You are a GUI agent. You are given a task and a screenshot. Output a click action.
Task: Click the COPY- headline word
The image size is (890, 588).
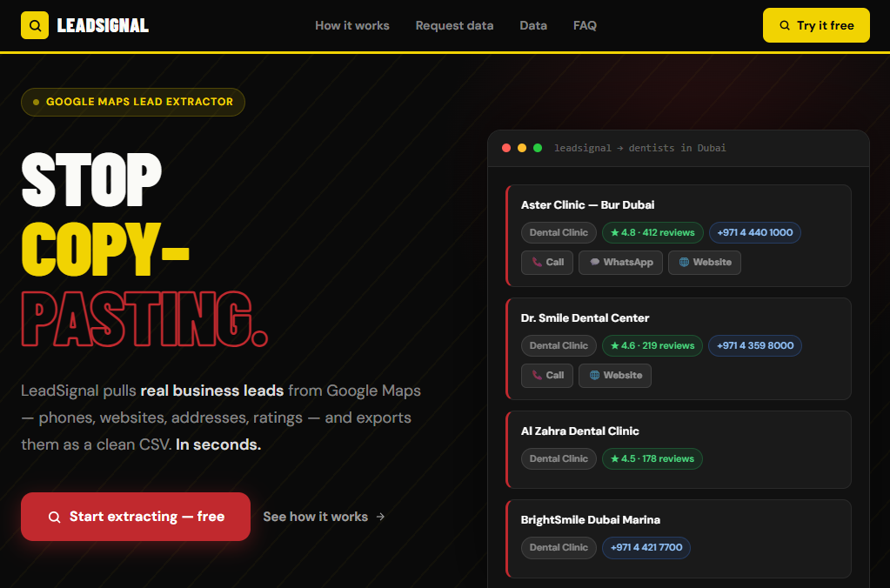pyautogui.click(x=105, y=249)
